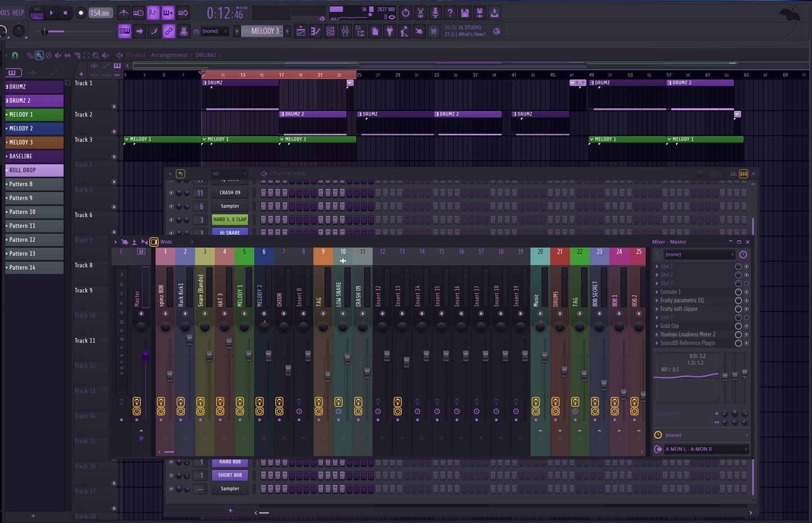This screenshot has width=812, height=523.
Task: Toggle the link/multilink controllers icon
Action: click(x=169, y=31)
